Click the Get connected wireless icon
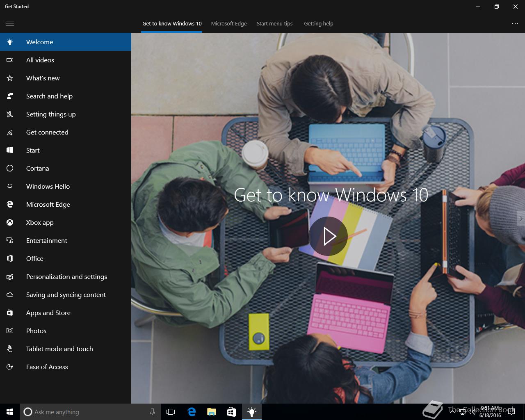Viewport: 525px width, 420px height. (x=10, y=132)
